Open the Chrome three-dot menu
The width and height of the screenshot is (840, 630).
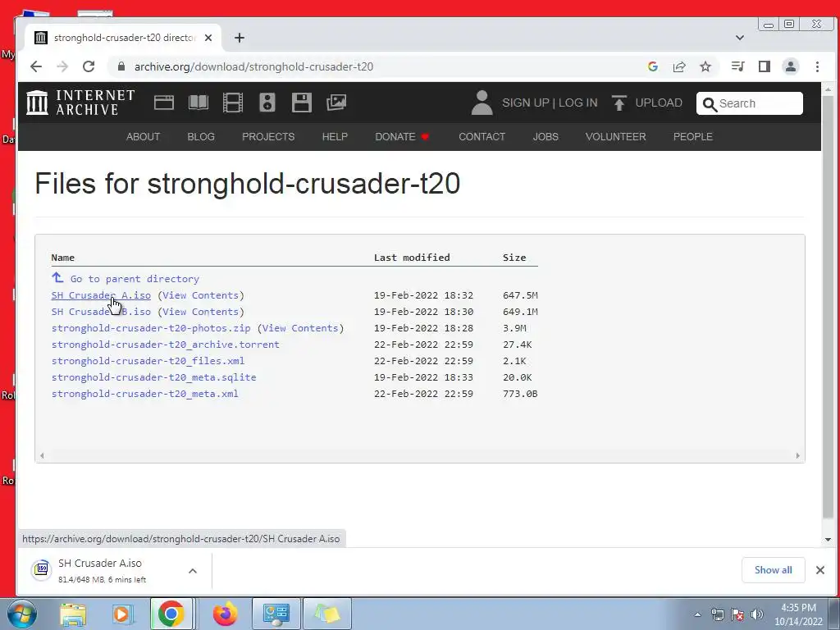coord(817,66)
